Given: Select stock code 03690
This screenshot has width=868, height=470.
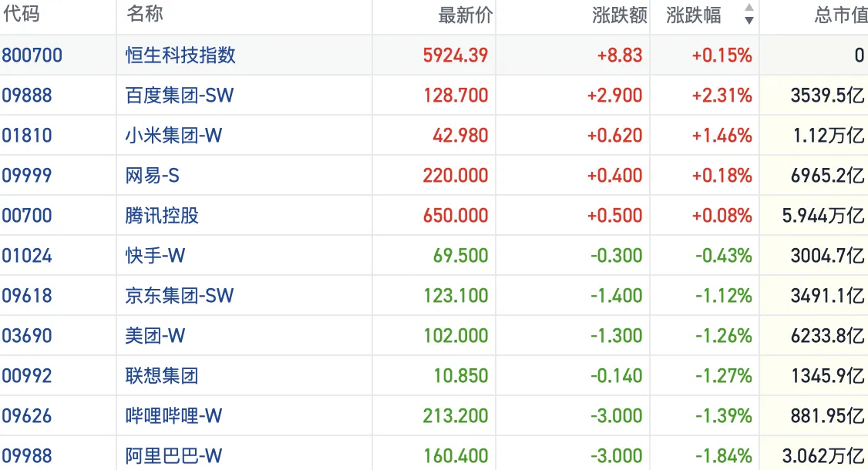Looking at the screenshot, I should 26,336.
